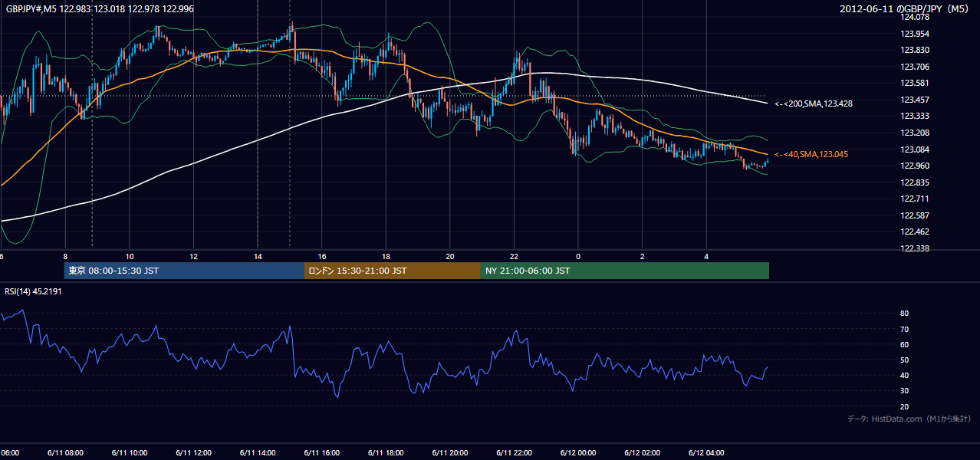Click the 2012-06-11 のGBP/JPY (M5) title

(906, 8)
